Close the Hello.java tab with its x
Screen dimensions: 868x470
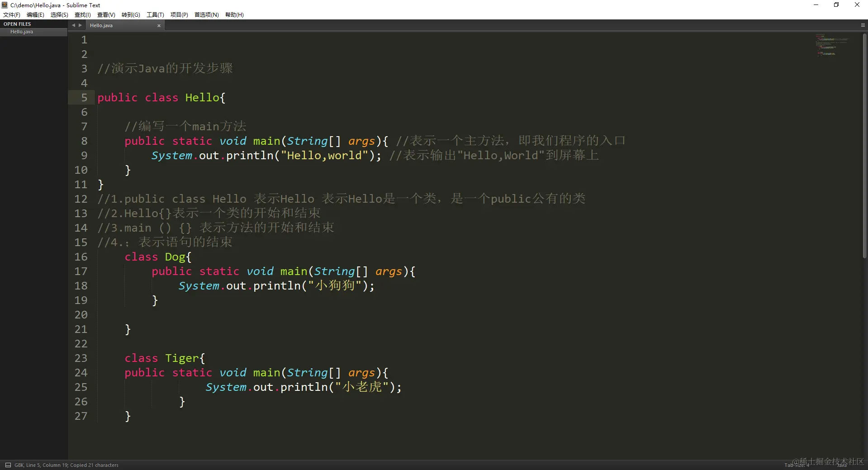[159, 26]
